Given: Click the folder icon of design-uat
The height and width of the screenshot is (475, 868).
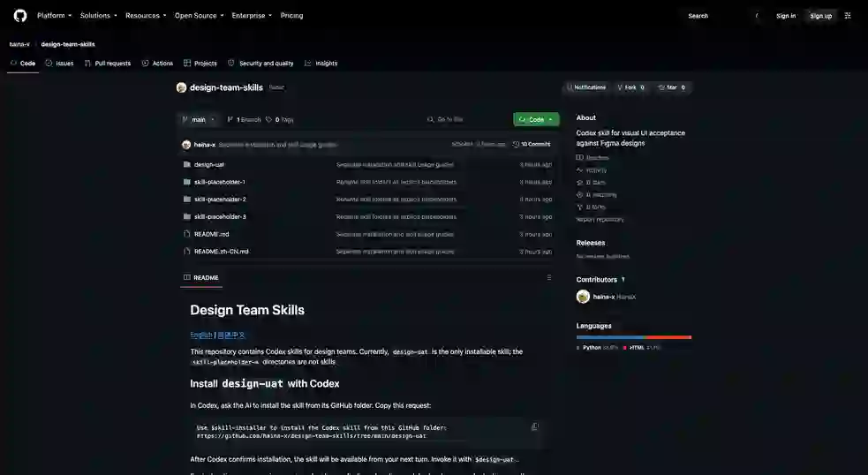Looking at the screenshot, I should click(187, 164).
